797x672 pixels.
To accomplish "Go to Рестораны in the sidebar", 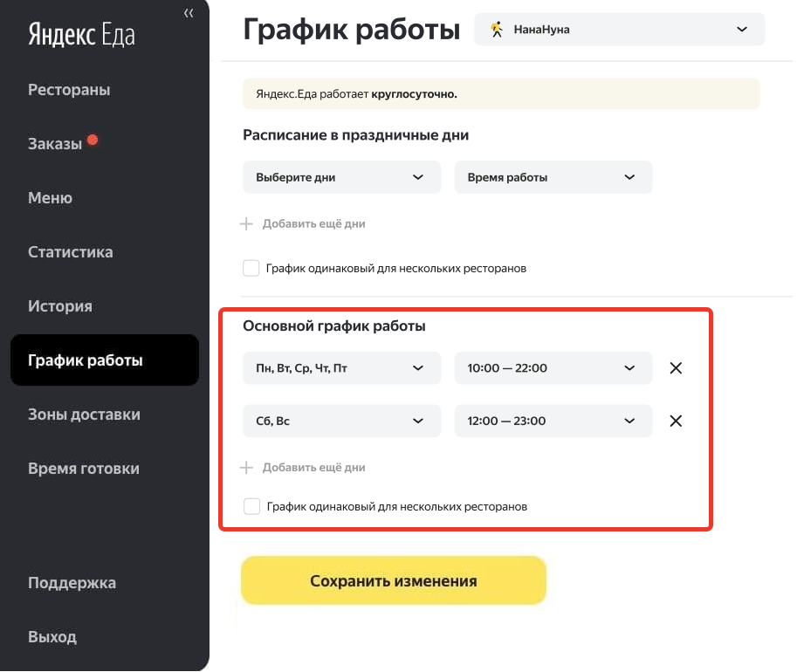I will [69, 90].
